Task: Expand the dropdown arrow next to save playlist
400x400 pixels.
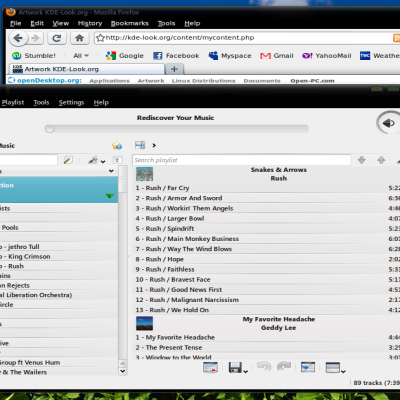Action: (246, 371)
